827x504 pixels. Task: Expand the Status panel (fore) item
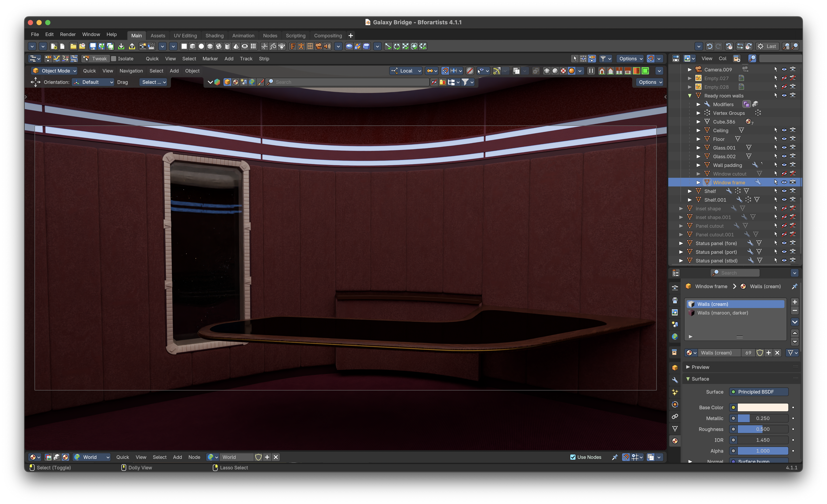(x=681, y=243)
